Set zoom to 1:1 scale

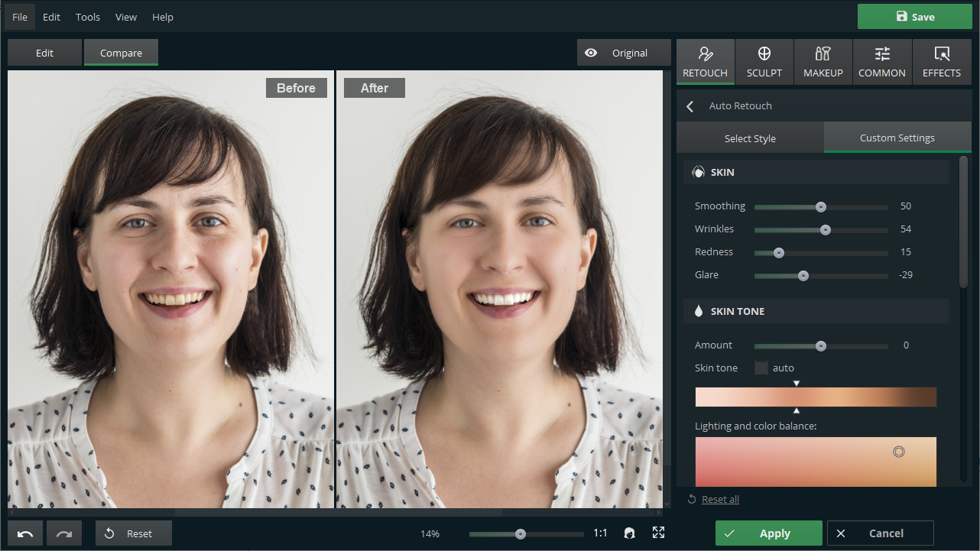click(600, 533)
